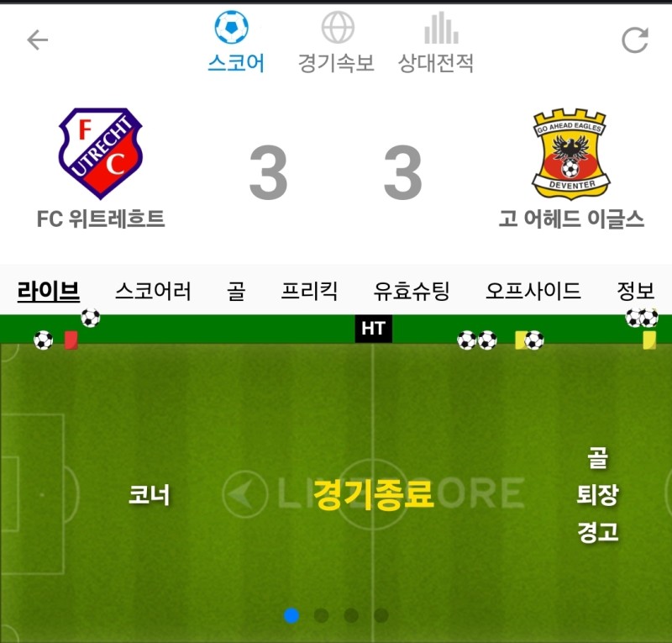Tap the refresh icon

[635, 40]
